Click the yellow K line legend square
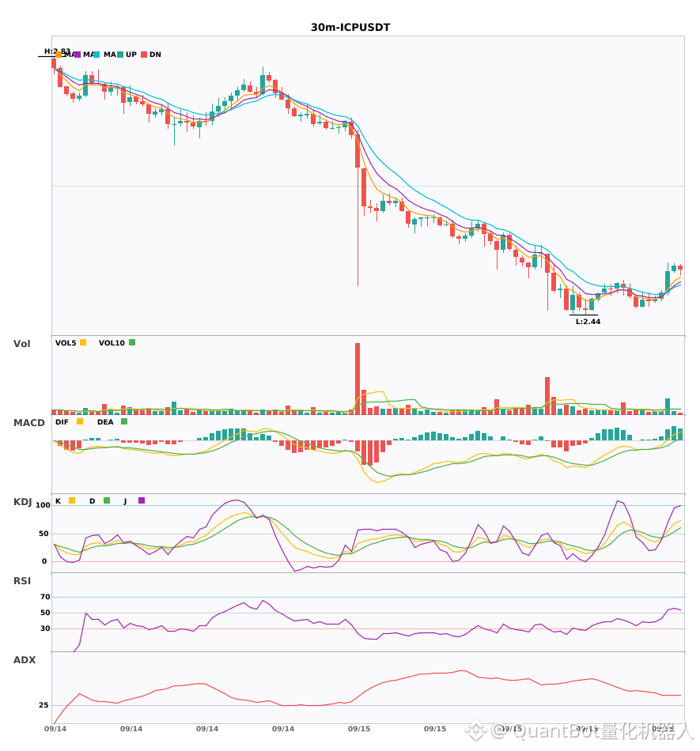 72,500
